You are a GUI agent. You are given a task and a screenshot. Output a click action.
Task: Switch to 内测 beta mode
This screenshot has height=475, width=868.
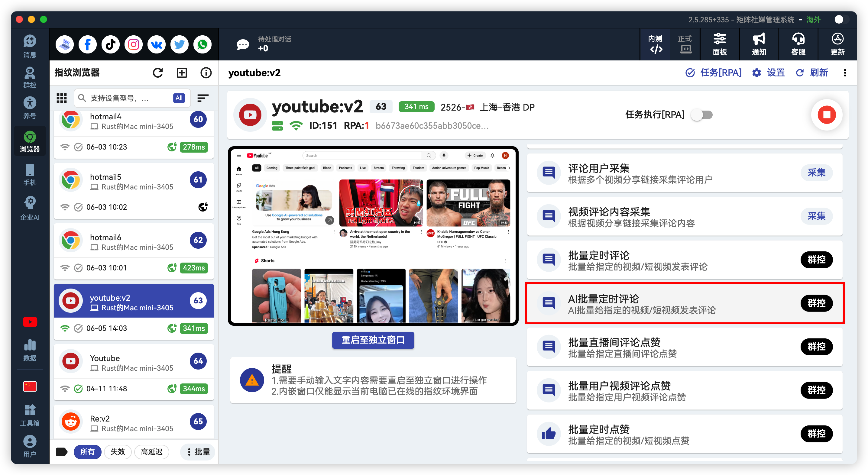[x=655, y=44]
